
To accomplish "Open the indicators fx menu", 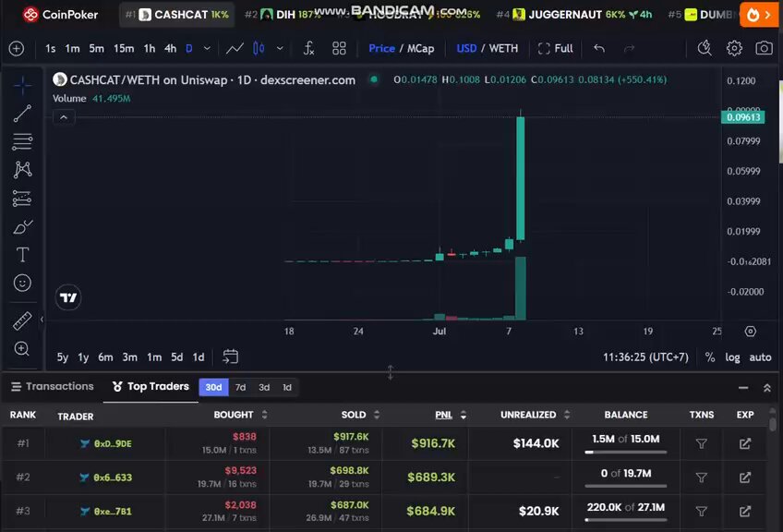I will coord(309,48).
